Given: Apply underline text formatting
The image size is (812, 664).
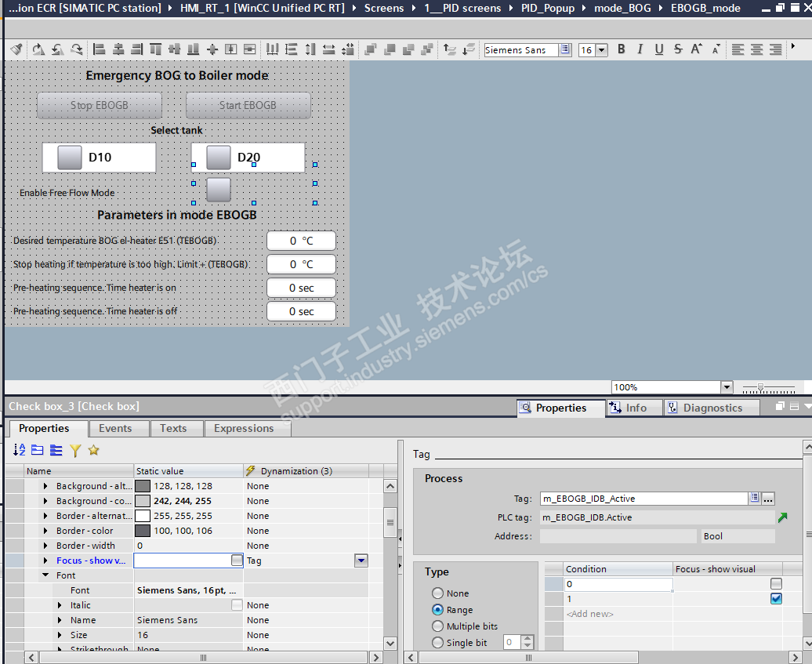Looking at the screenshot, I should (658, 49).
